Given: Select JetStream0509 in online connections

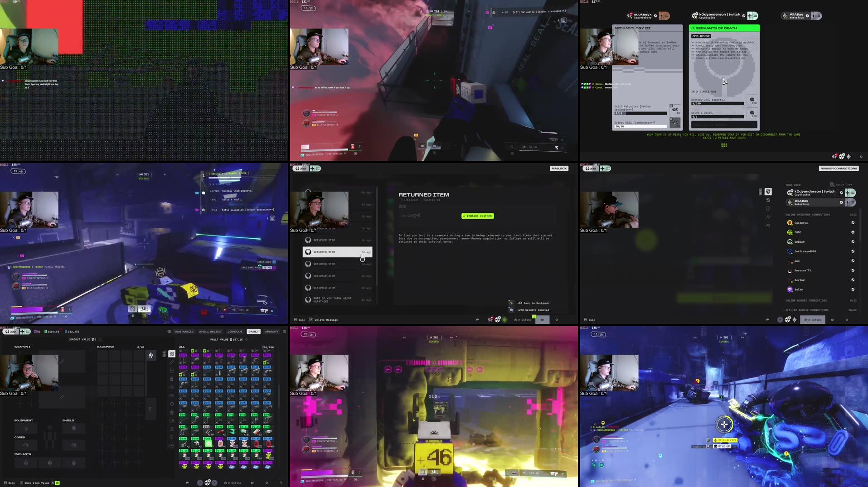Looking at the screenshot, I should click(x=820, y=251).
